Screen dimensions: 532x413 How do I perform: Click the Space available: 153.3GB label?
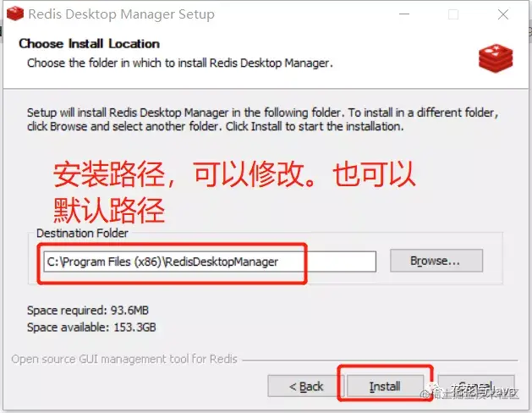tap(91, 328)
